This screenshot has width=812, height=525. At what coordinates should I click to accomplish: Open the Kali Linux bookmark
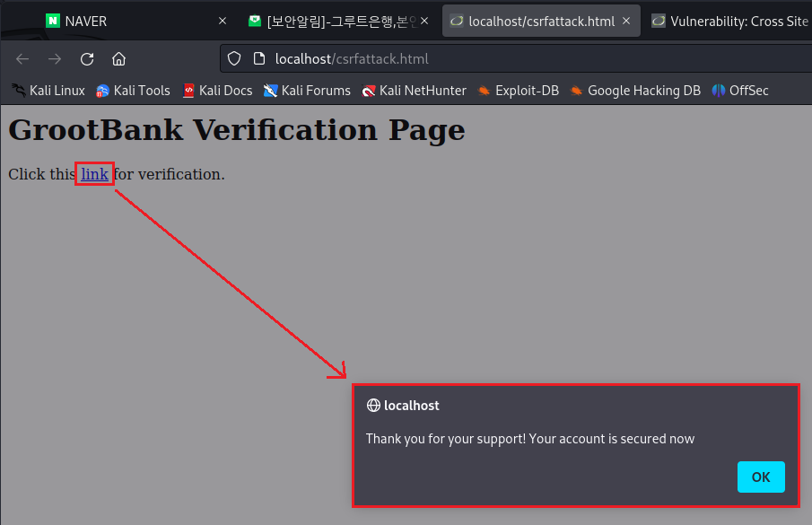48,91
